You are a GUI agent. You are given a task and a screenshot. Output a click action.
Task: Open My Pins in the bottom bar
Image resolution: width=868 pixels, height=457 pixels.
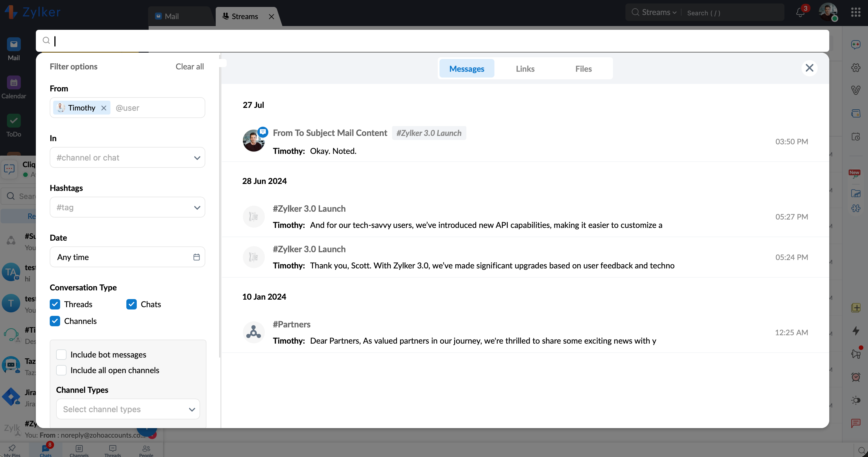[12, 450]
